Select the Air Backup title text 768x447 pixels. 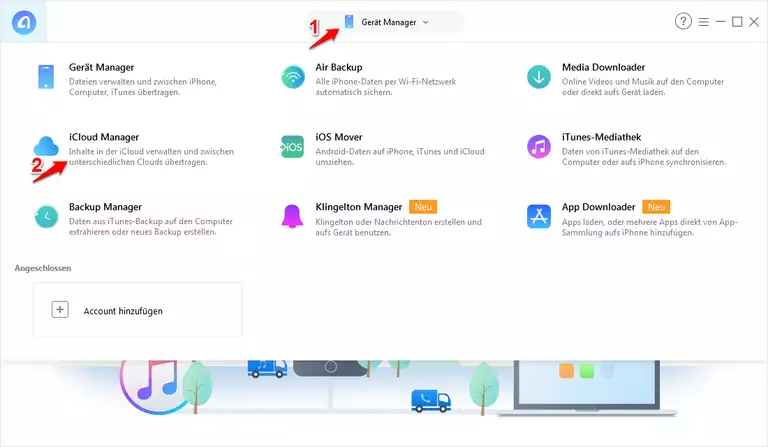click(339, 67)
